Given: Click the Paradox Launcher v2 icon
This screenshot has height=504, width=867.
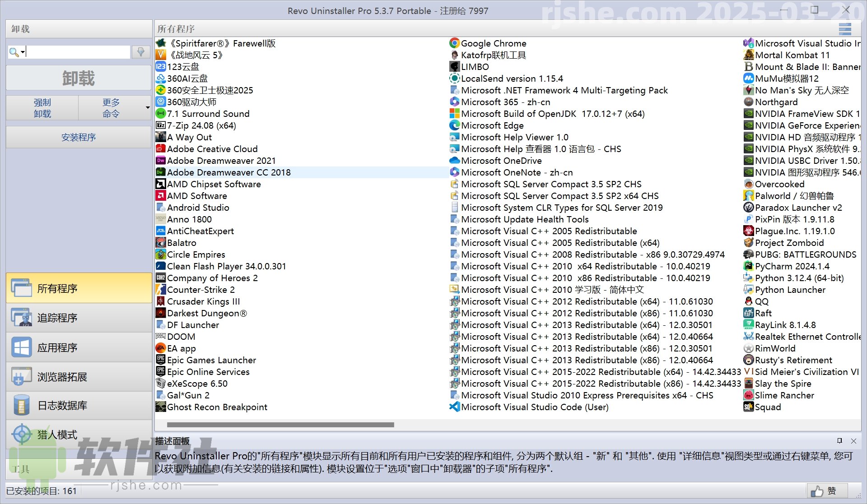Looking at the screenshot, I should [748, 208].
